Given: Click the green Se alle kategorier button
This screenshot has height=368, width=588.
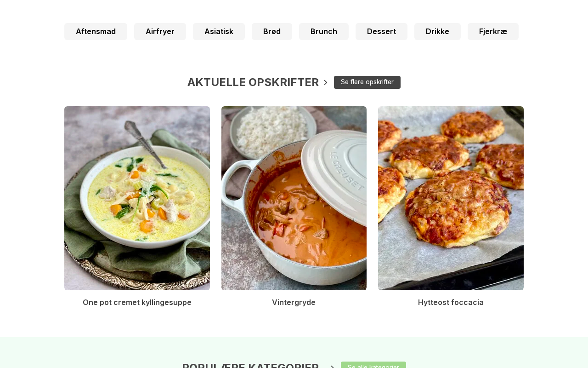Looking at the screenshot, I should (373, 365).
